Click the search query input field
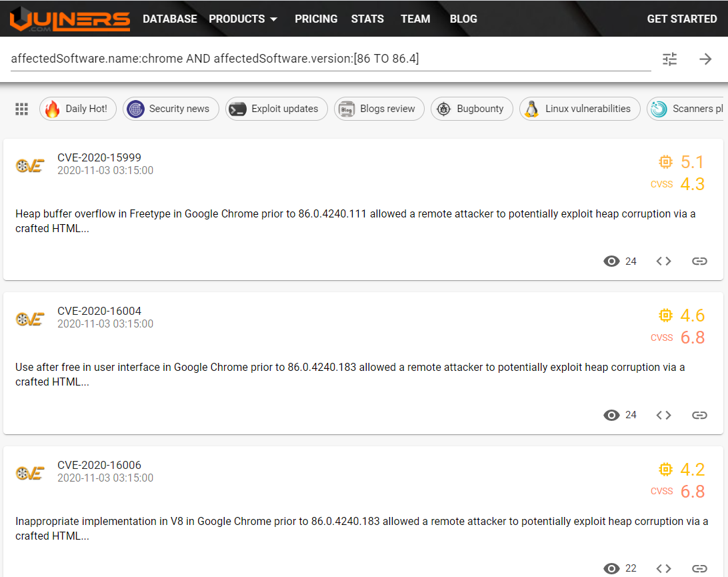This screenshot has width=728, height=577. click(x=330, y=59)
